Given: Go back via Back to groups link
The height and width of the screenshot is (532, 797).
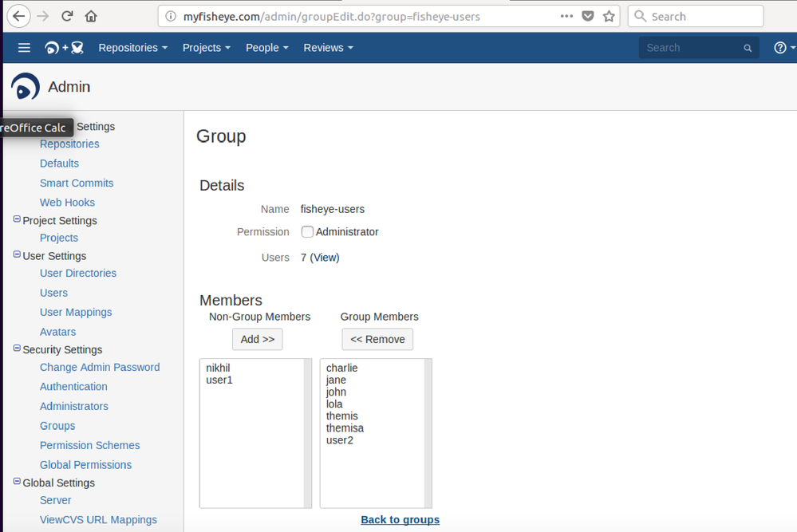Looking at the screenshot, I should 400,520.
